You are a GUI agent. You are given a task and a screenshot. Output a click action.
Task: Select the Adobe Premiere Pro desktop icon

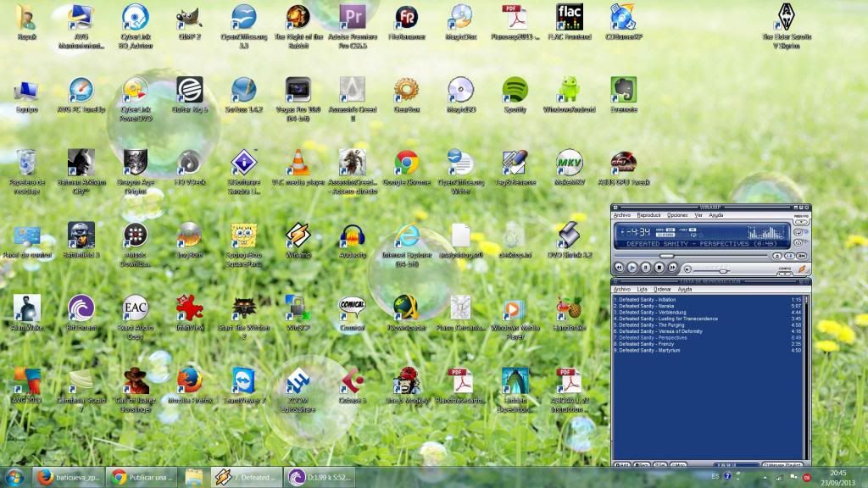pos(352,26)
